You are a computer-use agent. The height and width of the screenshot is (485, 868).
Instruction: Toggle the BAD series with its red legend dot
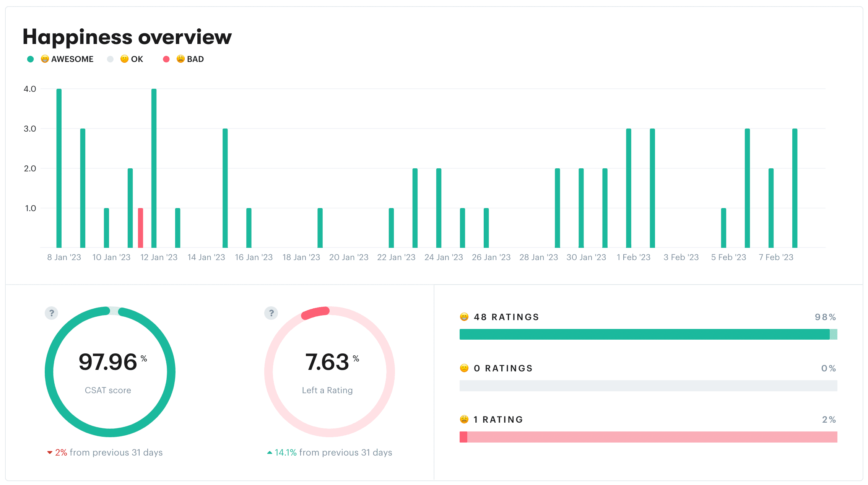point(166,59)
